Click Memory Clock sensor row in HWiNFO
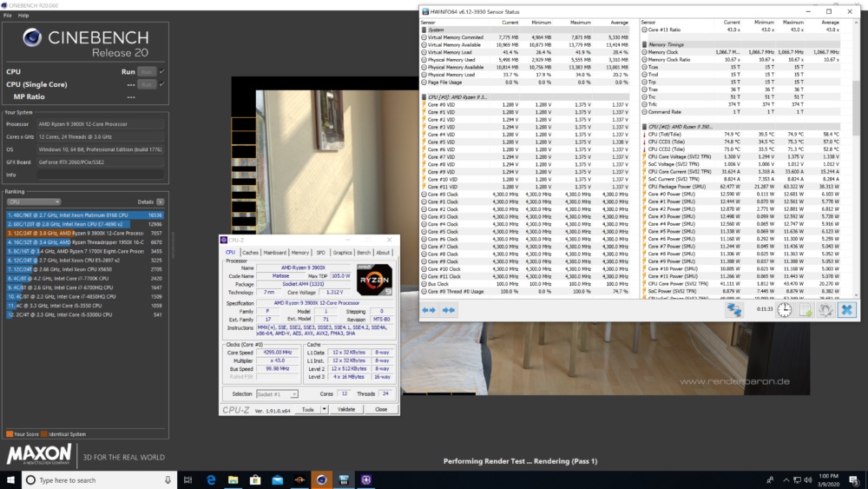Image resolution: width=868 pixels, height=489 pixels. (741, 52)
